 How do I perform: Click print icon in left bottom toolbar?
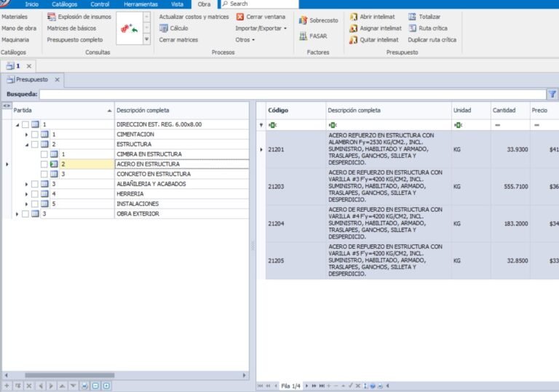pos(84,385)
